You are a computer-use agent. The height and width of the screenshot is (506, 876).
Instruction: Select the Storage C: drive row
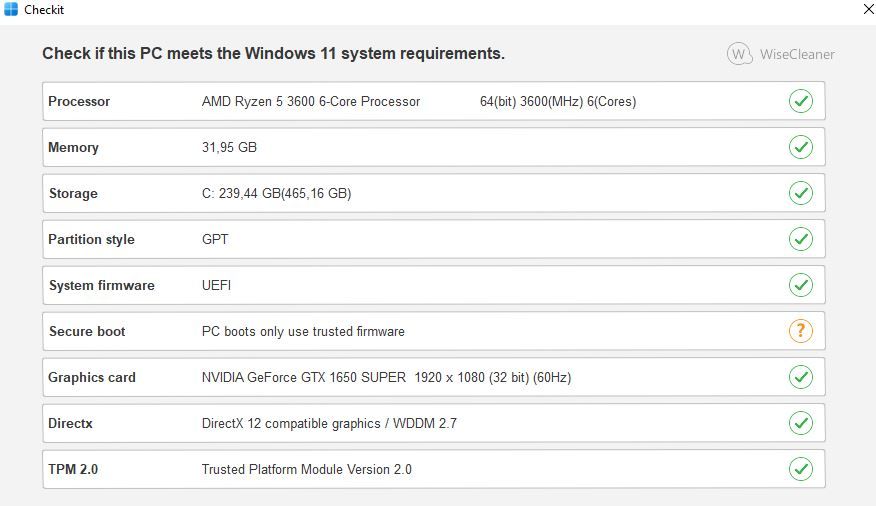433,193
